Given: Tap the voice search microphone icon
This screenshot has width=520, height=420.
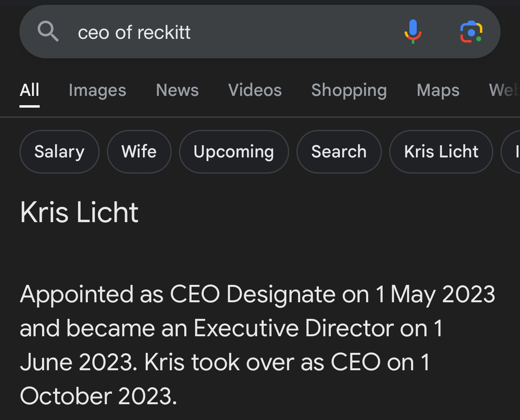Looking at the screenshot, I should 413,32.
